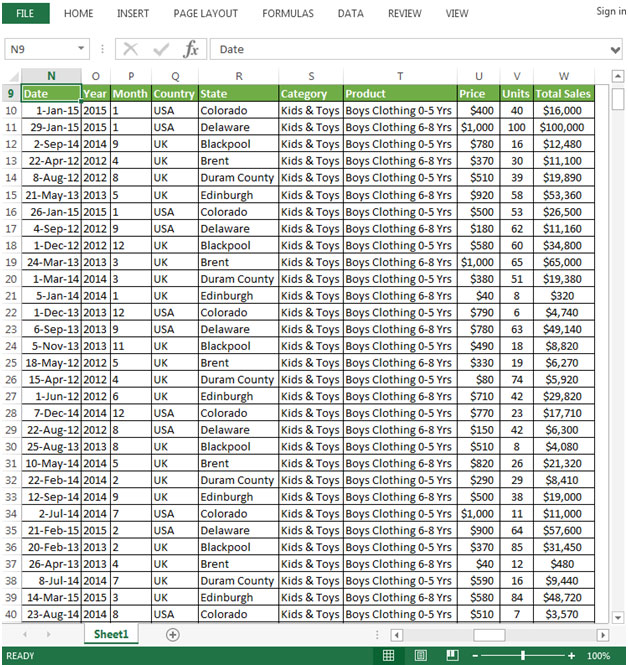
Task: Select the Product header cell
Action: tap(400, 94)
